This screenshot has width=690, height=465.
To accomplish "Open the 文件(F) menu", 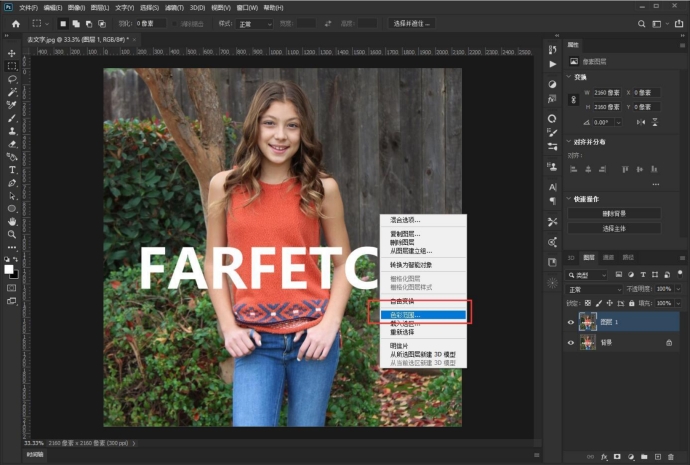I will click(x=28, y=8).
